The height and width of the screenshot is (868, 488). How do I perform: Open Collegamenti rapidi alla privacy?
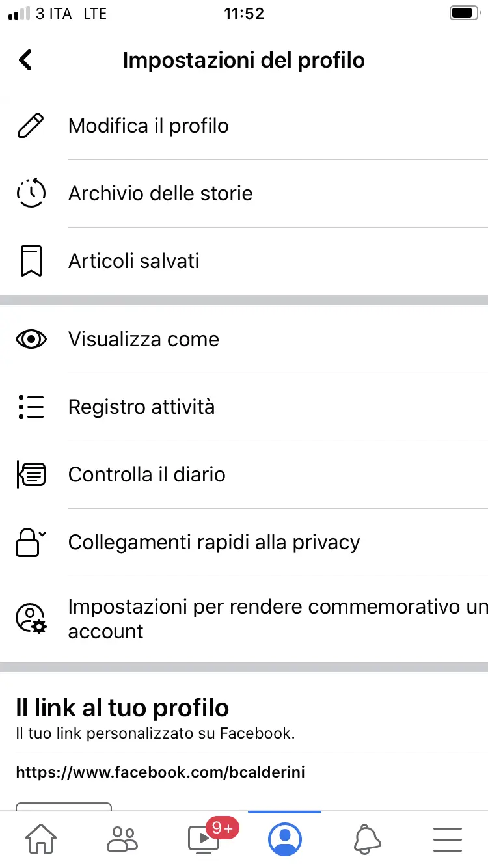(x=213, y=542)
